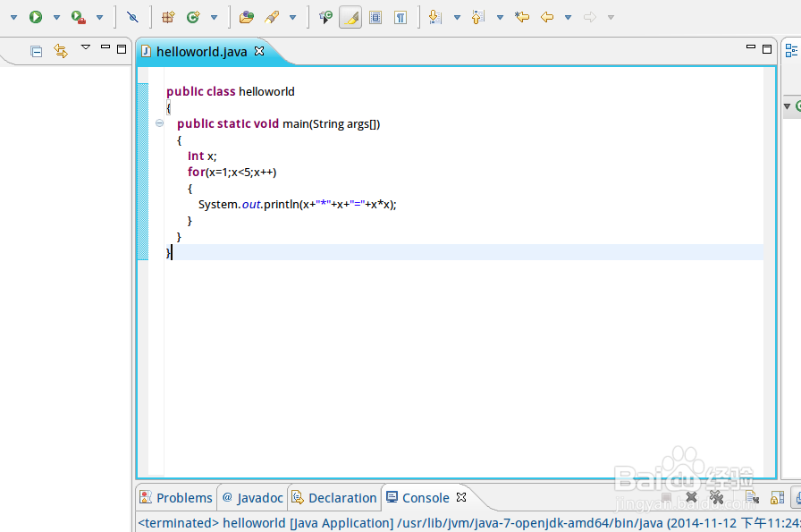The image size is (801, 532).
Task: Click the terminated helloworld console status text
Action: click(469, 523)
